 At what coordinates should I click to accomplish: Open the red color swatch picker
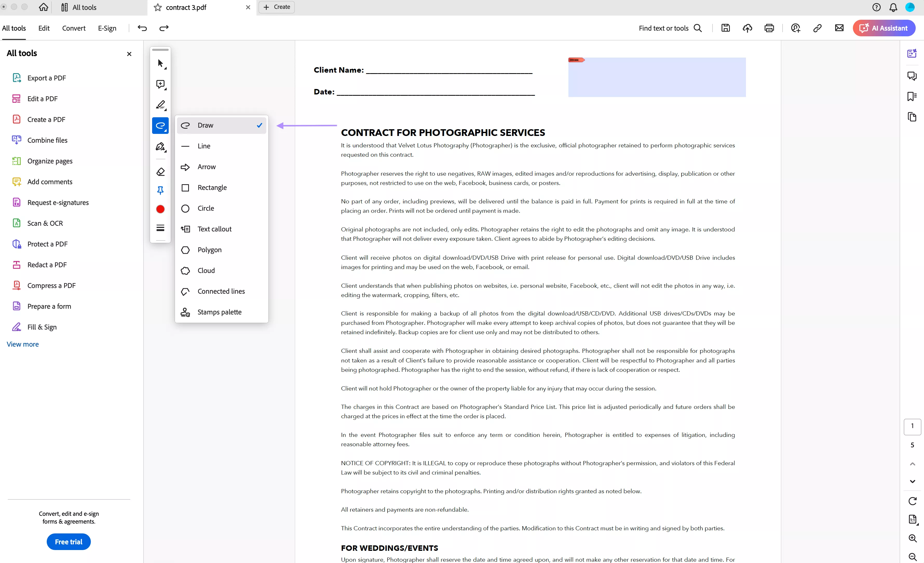(x=160, y=209)
